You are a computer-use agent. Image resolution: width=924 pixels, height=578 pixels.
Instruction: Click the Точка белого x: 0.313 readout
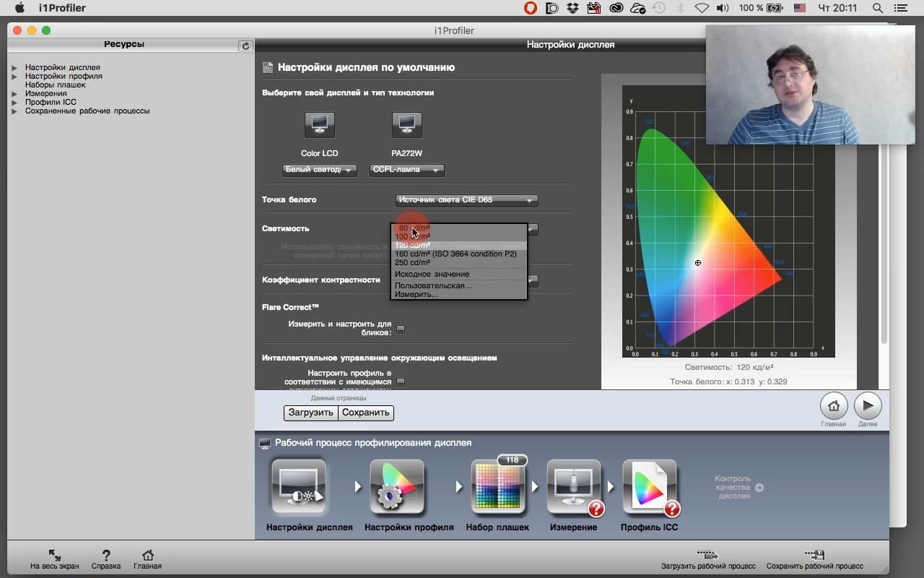coord(729,381)
